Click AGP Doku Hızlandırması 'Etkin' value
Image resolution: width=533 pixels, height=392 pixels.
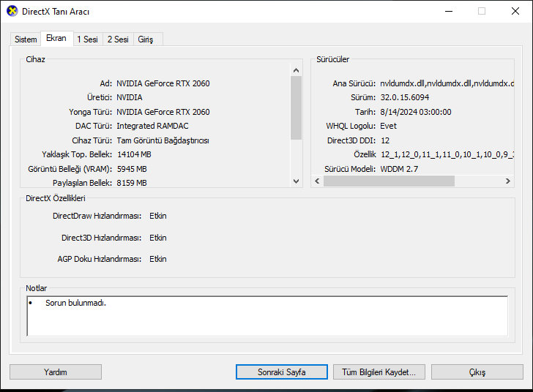[x=158, y=259]
